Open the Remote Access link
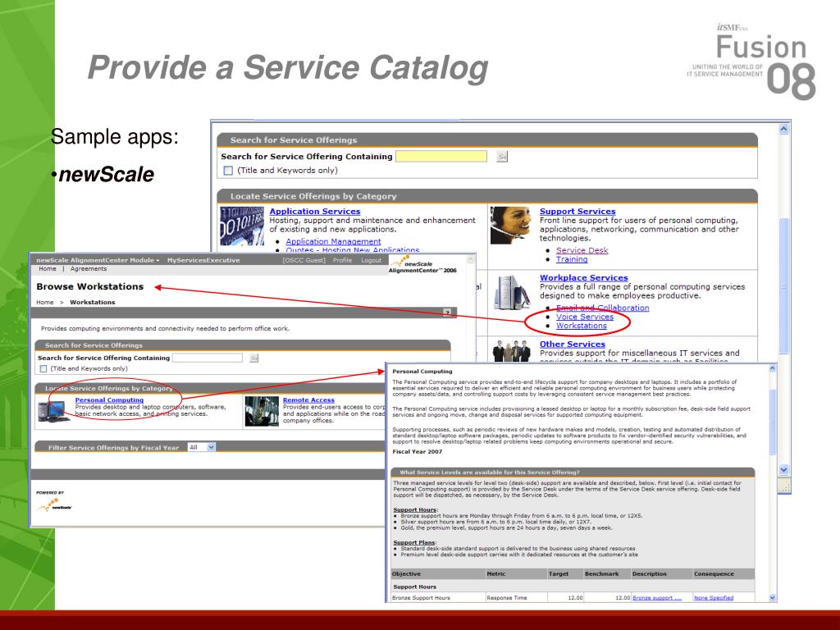The height and width of the screenshot is (630, 840). (x=308, y=400)
